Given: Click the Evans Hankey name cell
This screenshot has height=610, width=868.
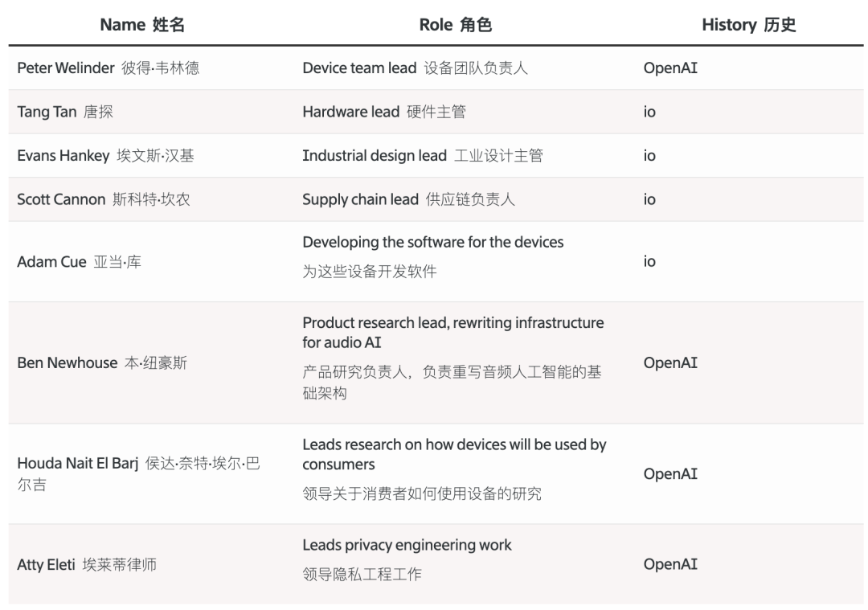Looking at the screenshot, I should pos(105,156).
